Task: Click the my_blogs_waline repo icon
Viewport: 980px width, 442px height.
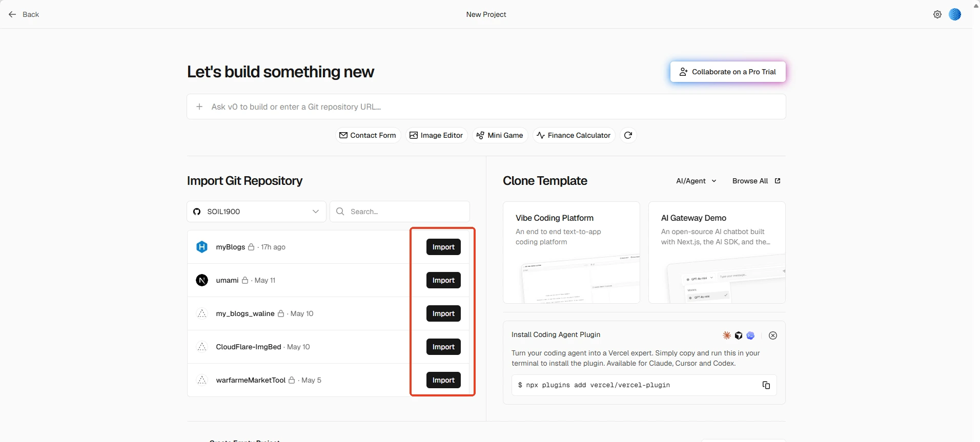Action: 202,313
